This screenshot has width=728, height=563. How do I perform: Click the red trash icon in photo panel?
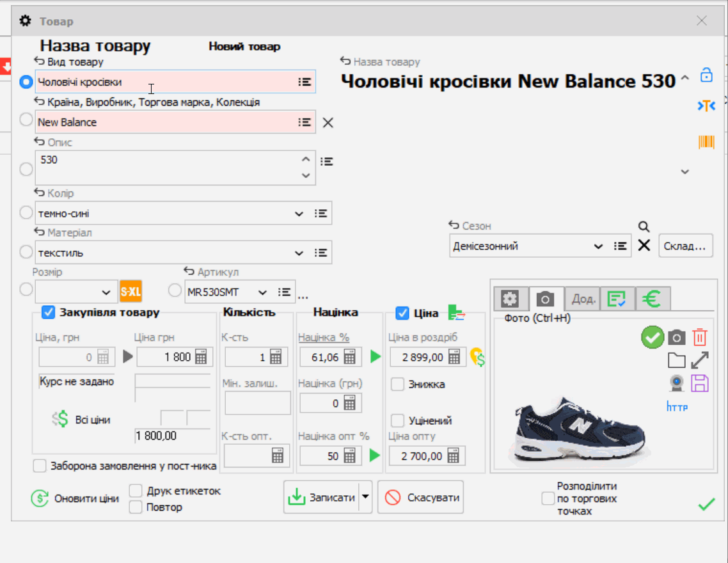[x=700, y=337]
